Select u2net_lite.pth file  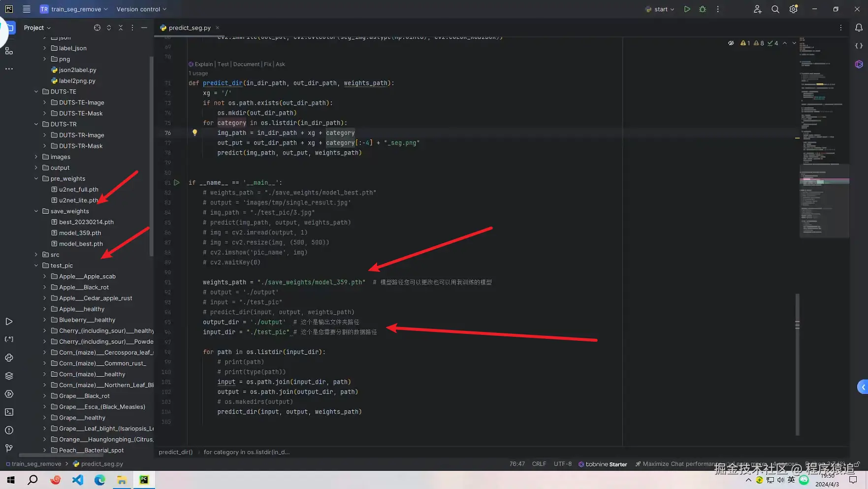pyautogui.click(x=78, y=200)
